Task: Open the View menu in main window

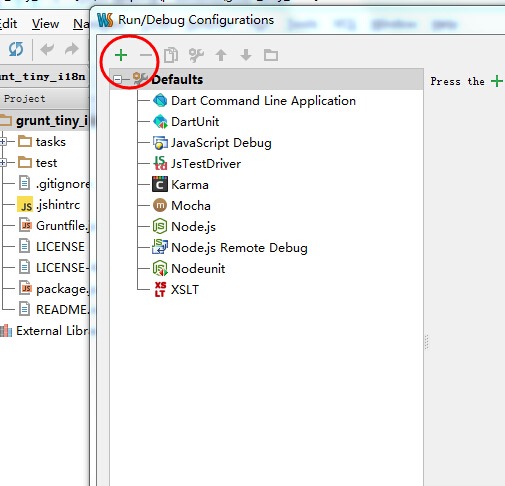Action: pyautogui.click(x=45, y=24)
